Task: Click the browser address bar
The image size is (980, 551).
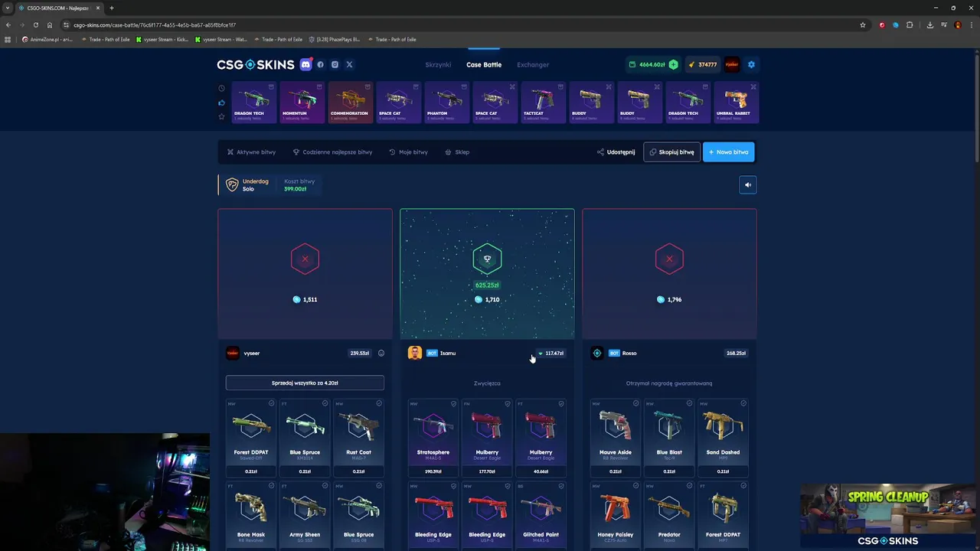Action: point(459,24)
